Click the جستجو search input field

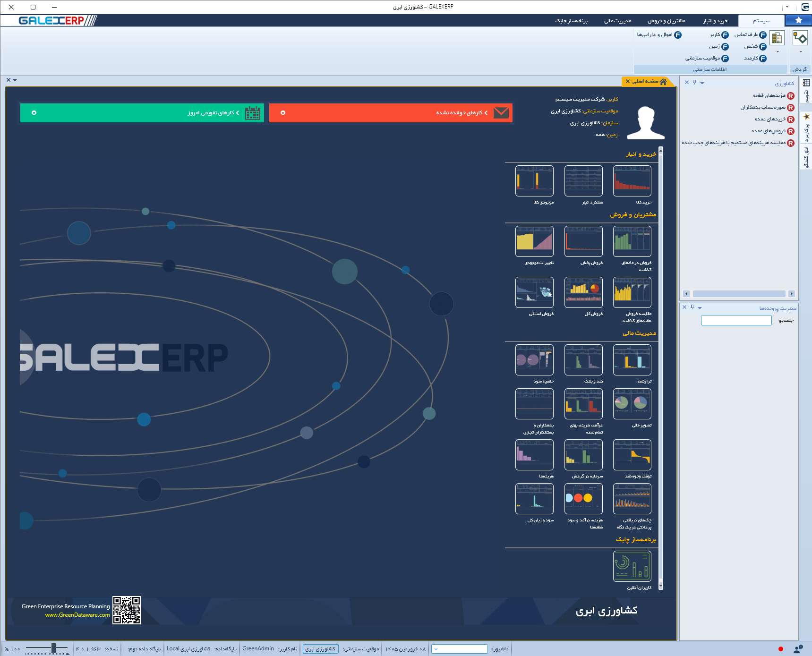736,320
